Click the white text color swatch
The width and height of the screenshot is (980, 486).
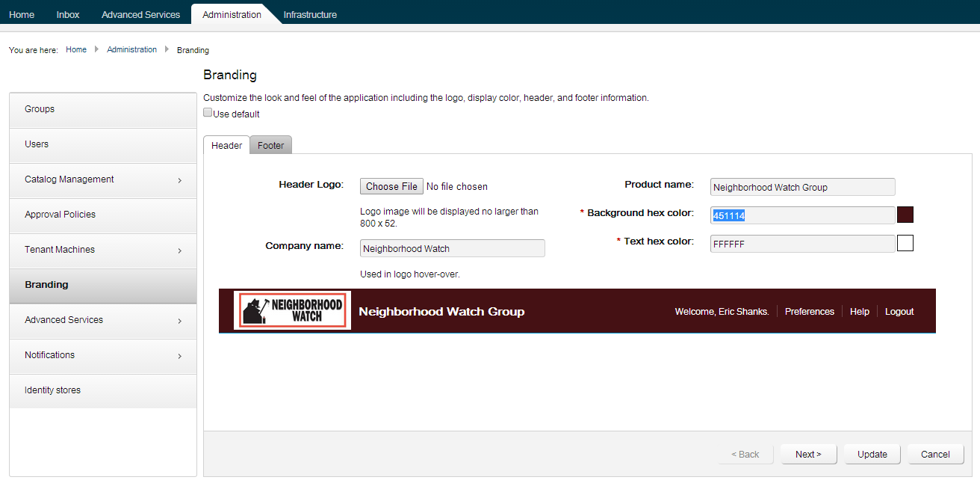point(905,243)
